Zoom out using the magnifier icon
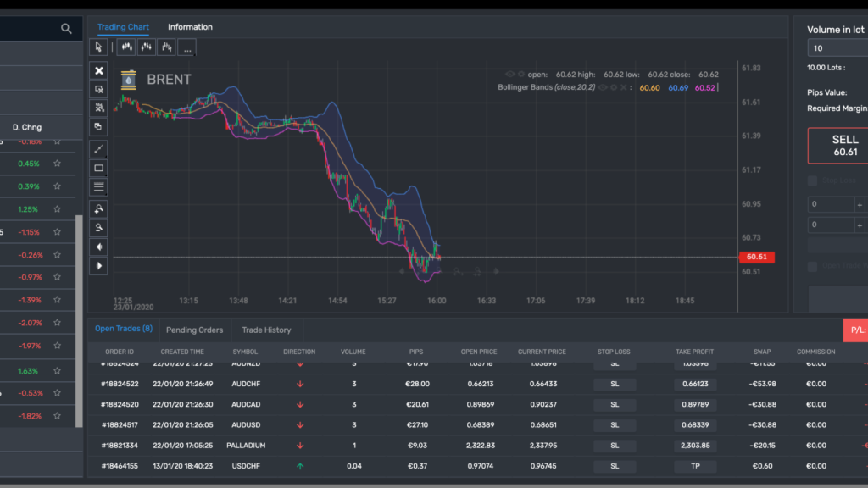This screenshot has height=488, width=868. click(98, 227)
